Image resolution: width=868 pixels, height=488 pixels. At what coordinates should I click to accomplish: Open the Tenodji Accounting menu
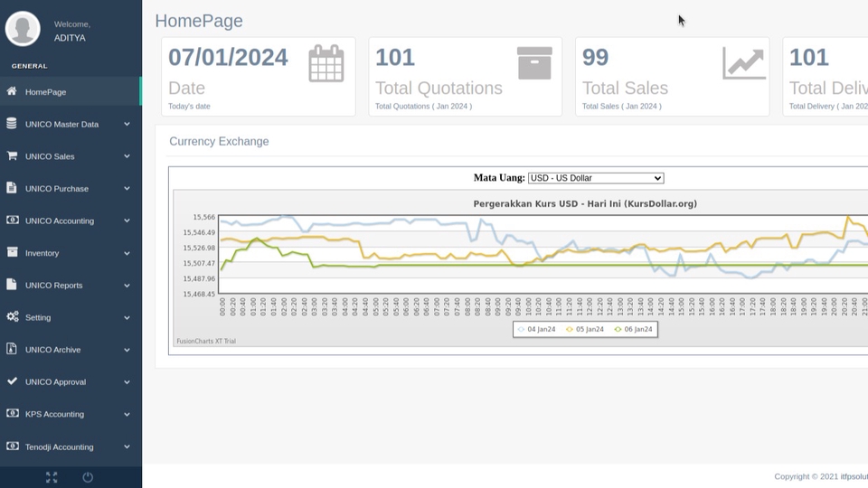coord(71,446)
